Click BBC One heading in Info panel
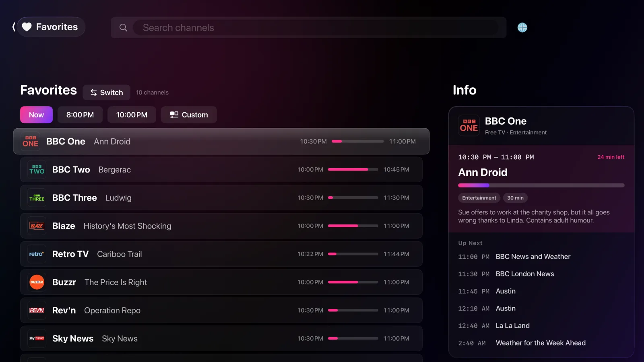Image resolution: width=644 pixels, height=362 pixels. click(506, 121)
